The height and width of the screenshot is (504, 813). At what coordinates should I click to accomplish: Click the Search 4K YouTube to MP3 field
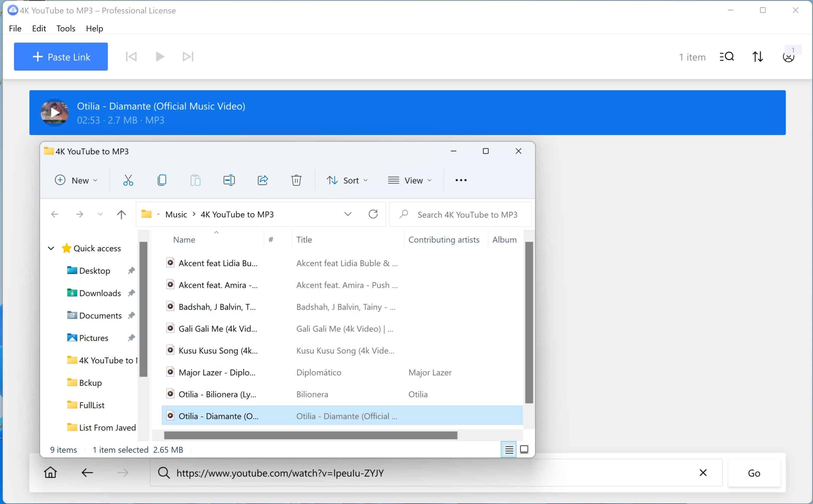pyautogui.click(x=460, y=214)
